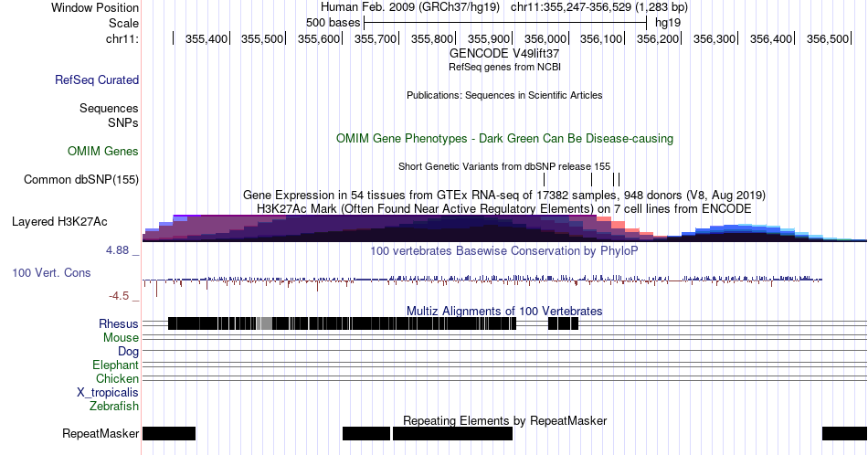Screen dimensions: 868x455
Task: Click the SNPs label
Action: (x=123, y=122)
